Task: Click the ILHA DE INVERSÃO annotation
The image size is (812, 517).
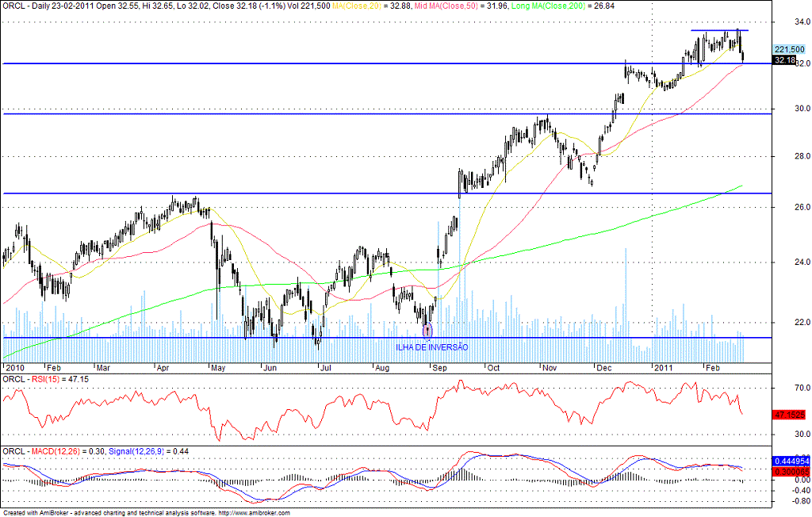Action: pos(432,347)
